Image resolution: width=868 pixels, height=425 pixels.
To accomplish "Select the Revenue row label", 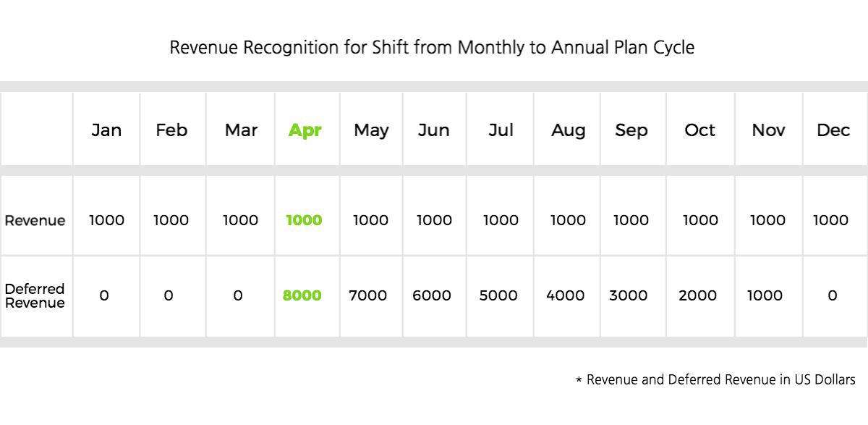I will (35, 221).
